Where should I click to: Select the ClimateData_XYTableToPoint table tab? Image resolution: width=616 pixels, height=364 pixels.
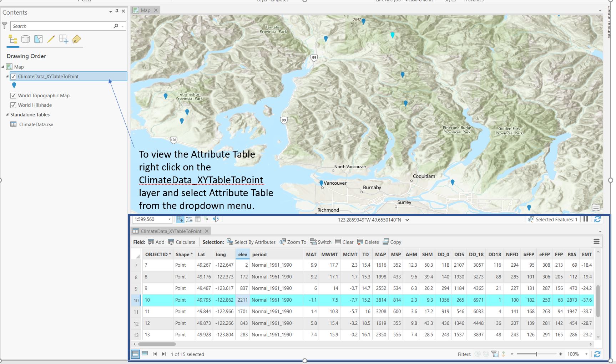coord(171,231)
